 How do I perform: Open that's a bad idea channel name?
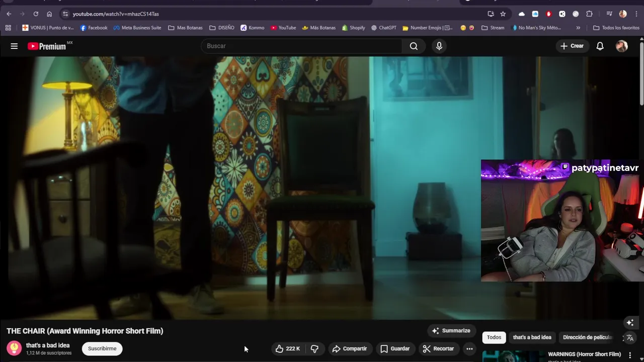pyautogui.click(x=48, y=345)
